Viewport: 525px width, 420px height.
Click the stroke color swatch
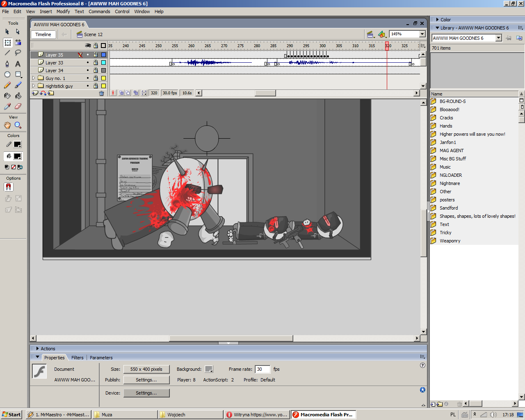coord(17,144)
